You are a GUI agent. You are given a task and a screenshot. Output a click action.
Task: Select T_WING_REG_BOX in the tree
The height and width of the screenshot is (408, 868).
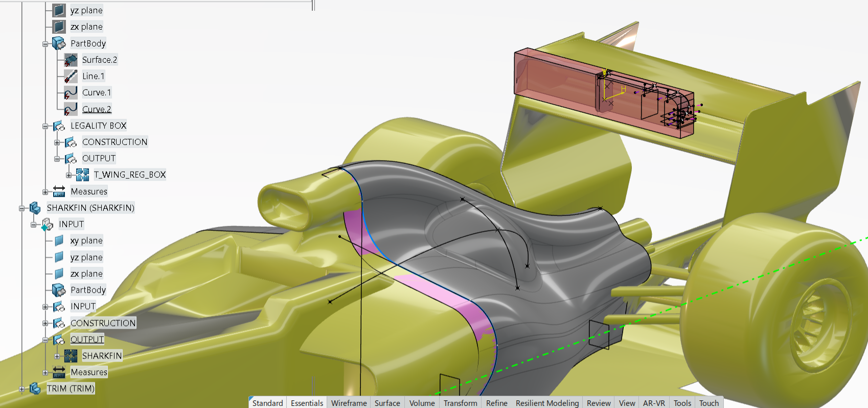point(130,175)
